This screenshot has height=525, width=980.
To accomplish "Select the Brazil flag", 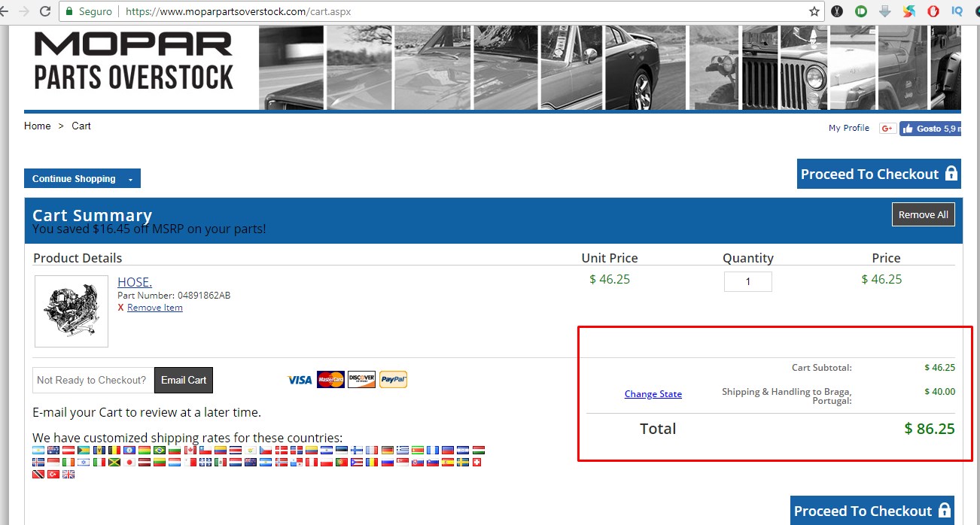I will tap(160, 451).
